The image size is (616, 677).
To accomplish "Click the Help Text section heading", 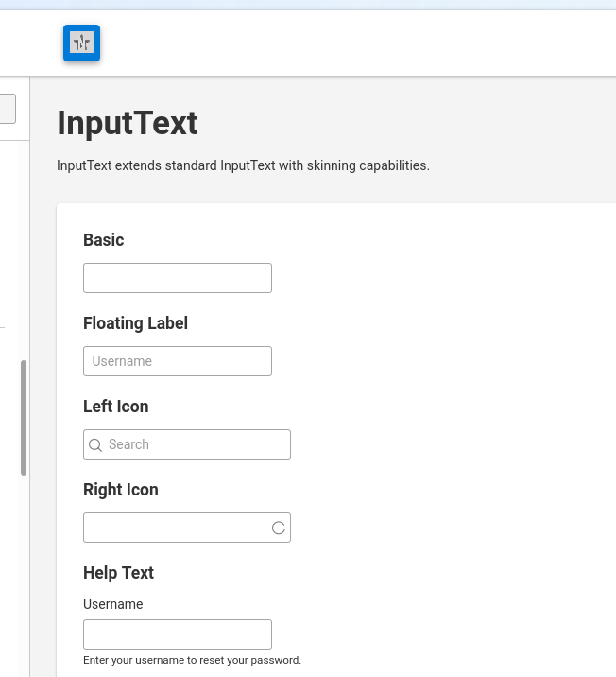I will 118,573.
